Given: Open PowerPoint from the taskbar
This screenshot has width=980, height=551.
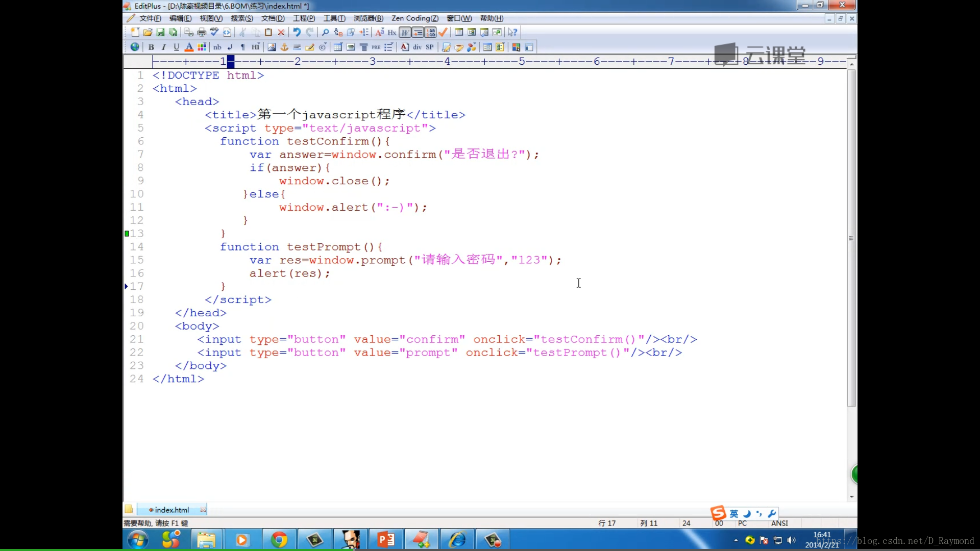Looking at the screenshot, I should 386,540.
